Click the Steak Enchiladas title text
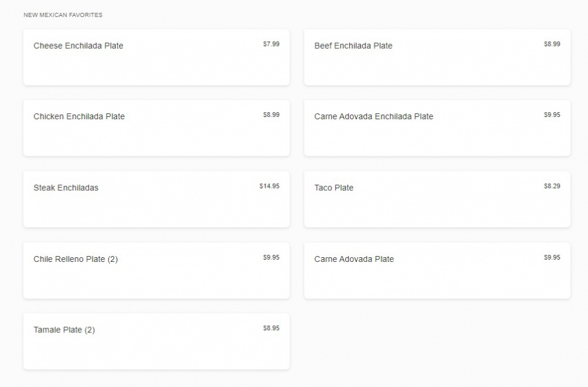 pos(66,188)
